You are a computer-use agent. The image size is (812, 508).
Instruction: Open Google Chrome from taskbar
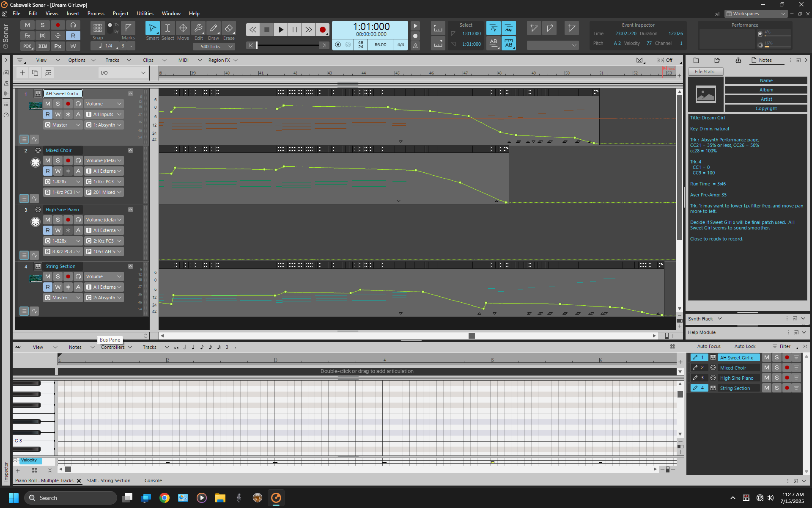[165, 498]
